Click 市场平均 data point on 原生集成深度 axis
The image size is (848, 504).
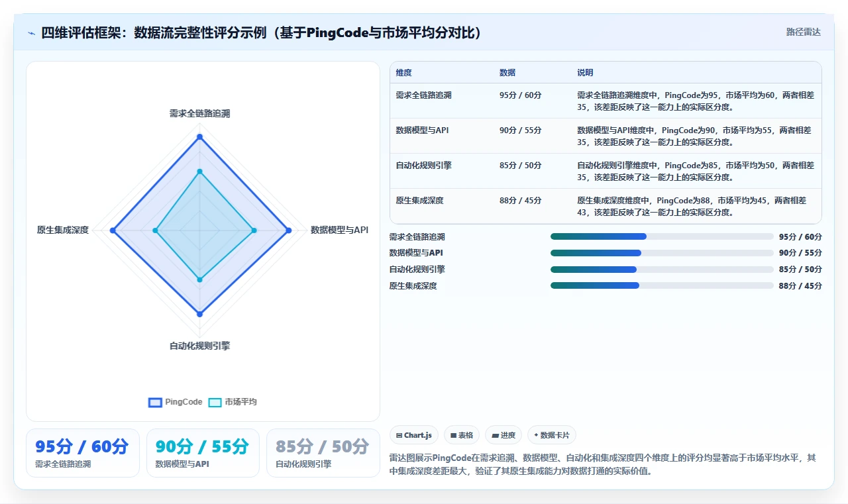(155, 230)
